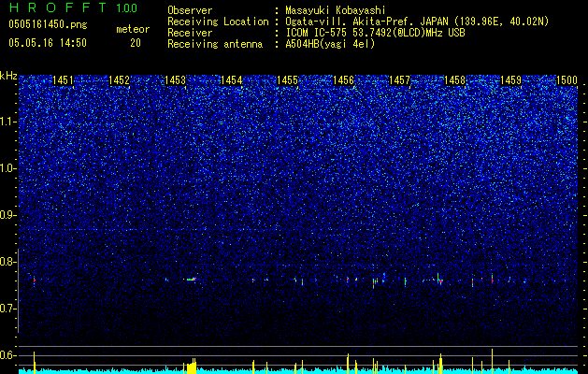
Task: Click the 1451 time marker
Action: [x=63, y=79]
